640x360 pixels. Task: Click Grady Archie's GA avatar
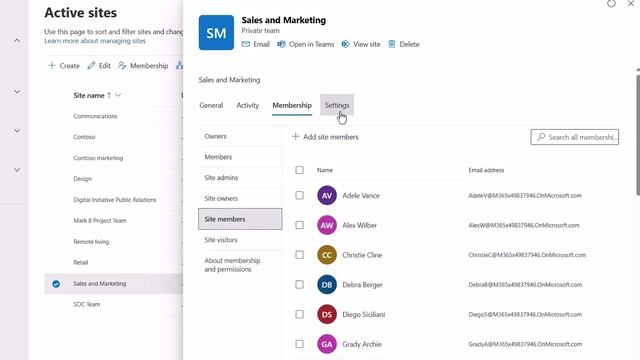327,344
